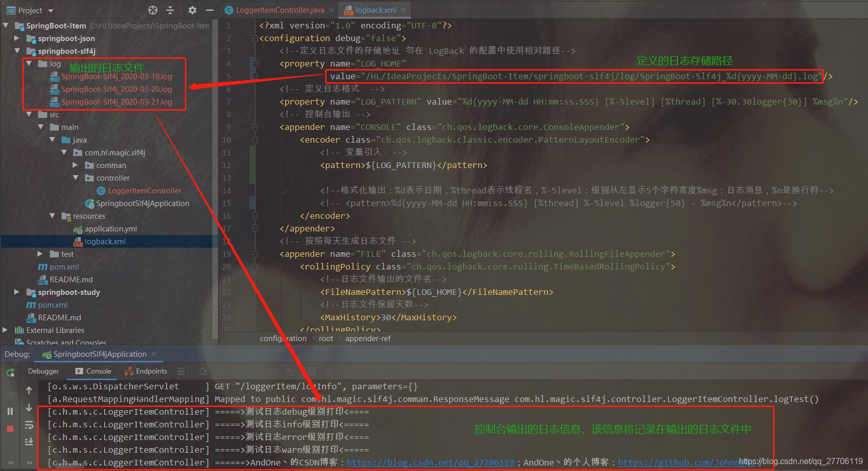Click the layout settings icon beside Endpoints
Viewport: 868px width, 471px height.
coord(180,372)
